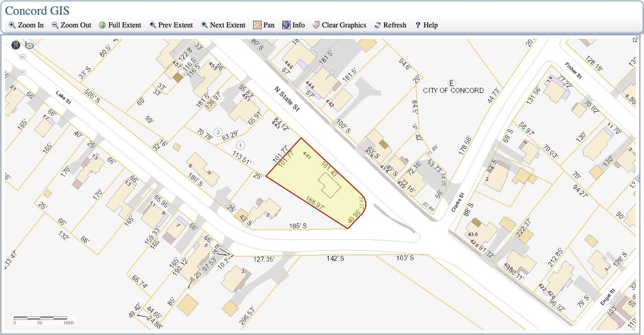Click the Concord GIS heading
644x335 pixels.
coord(37,10)
